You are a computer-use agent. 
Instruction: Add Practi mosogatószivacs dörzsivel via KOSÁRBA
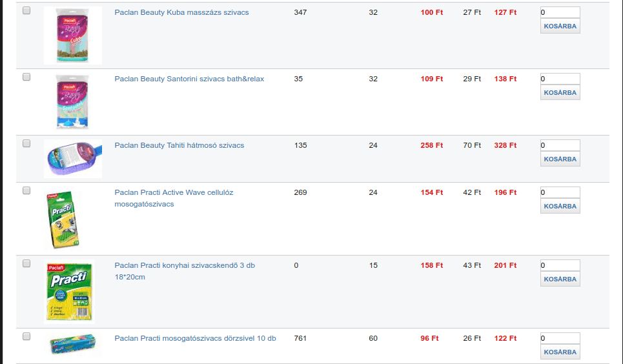tap(560, 352)
